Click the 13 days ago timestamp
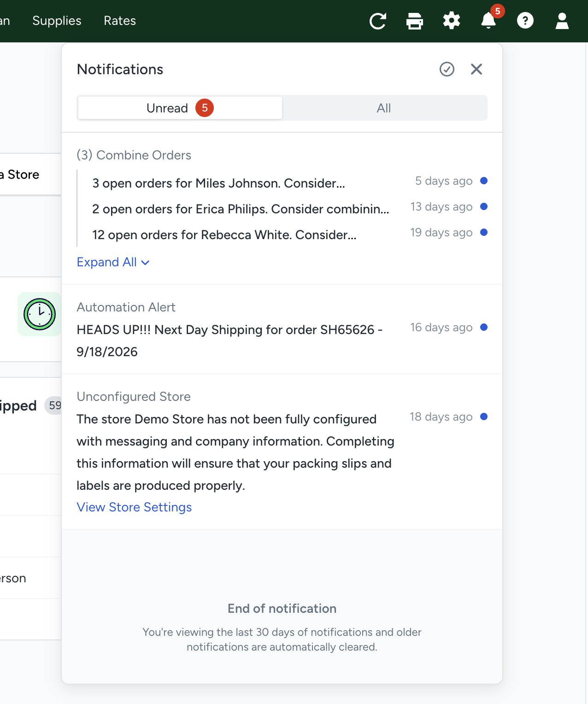Screen dimensions: 588x704 pos(441,207)
